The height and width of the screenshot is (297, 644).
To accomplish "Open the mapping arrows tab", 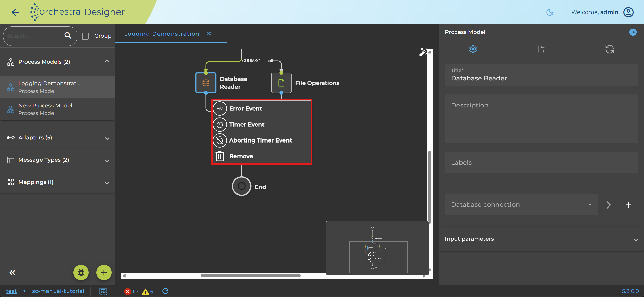I will pyautogui.click(x=541, y=49).
